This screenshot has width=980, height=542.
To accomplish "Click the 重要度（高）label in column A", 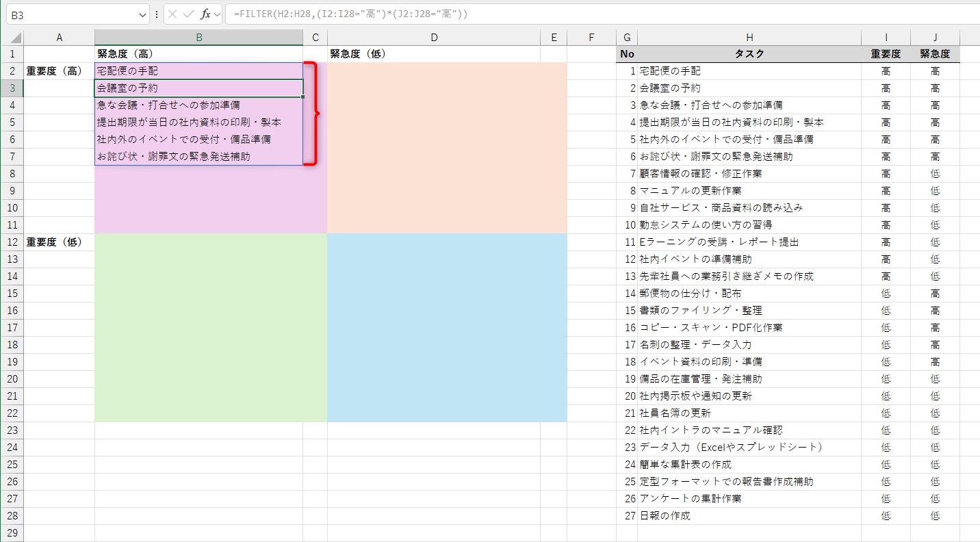I will click(60, 71).
